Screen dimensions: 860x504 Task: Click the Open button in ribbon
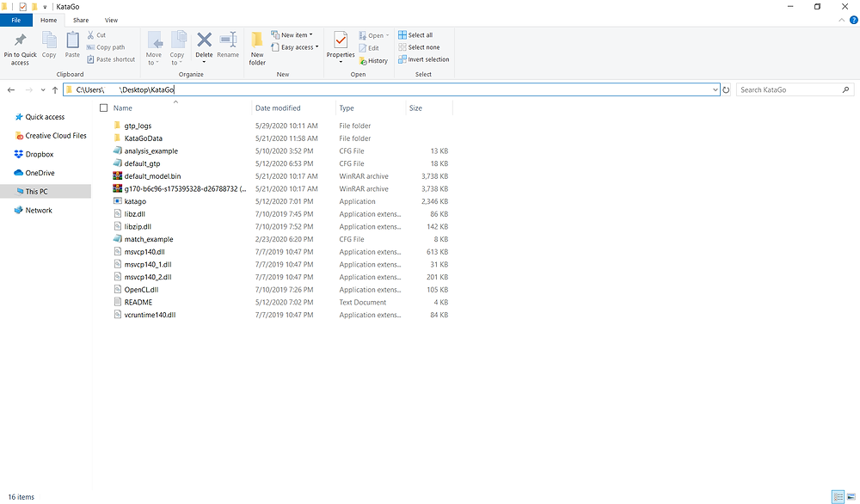[x=374, y=35]
